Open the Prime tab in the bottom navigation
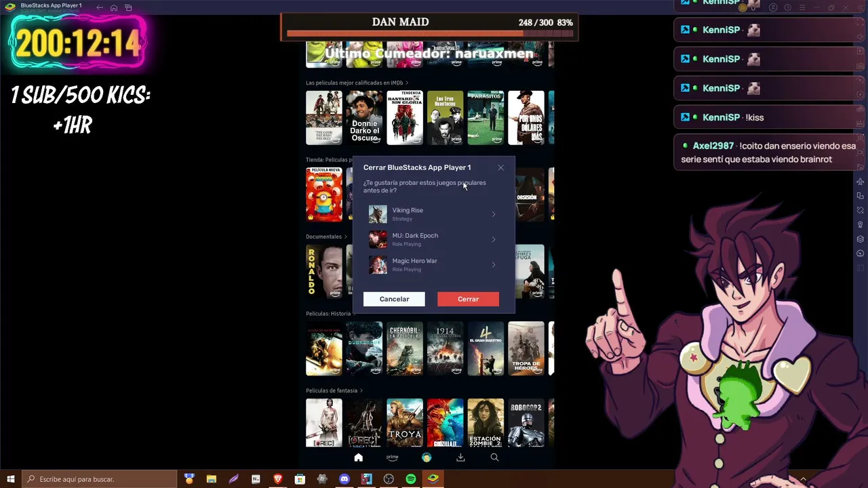 tap(392, 457)
